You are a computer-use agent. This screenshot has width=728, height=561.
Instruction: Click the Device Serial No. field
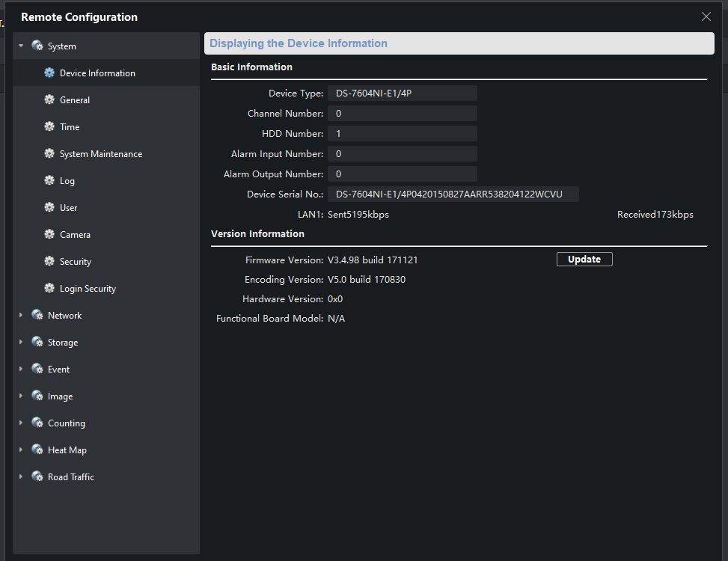[x=453, y=194]
